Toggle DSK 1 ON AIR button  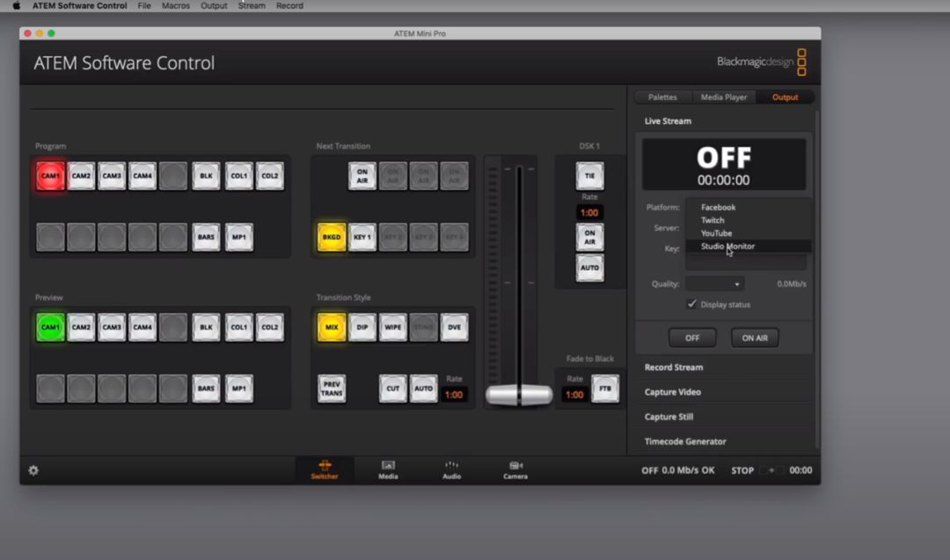(x=589, y=237)
